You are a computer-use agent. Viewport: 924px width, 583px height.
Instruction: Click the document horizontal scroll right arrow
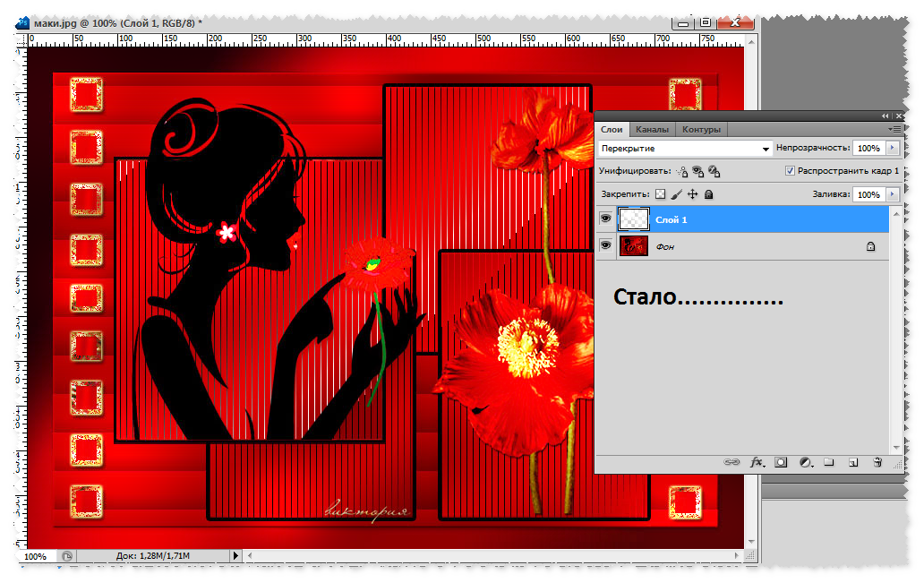tap(737, 556)
